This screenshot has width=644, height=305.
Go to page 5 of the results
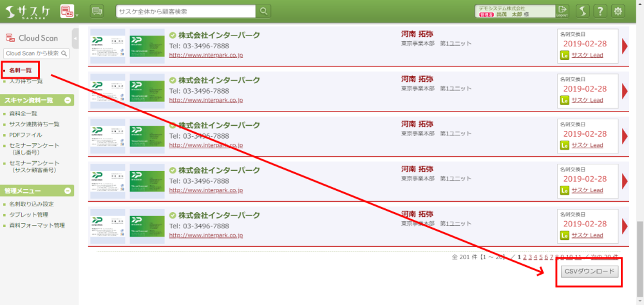click(x=541, y=257)
